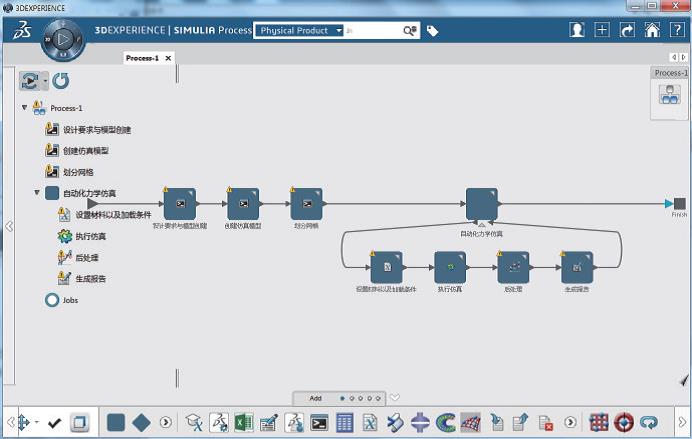The width and height of the screenshot is (692, 439).
Task: Collapse the left panel with the chevron handle
Action: (9, 226)
